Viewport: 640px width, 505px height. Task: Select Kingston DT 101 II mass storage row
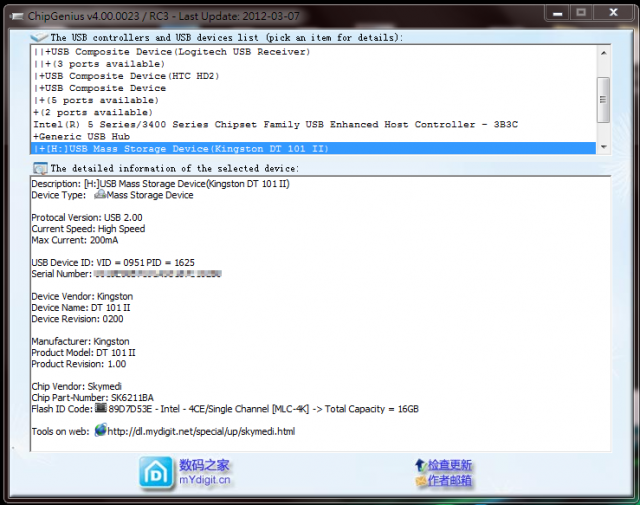[313, 148]
